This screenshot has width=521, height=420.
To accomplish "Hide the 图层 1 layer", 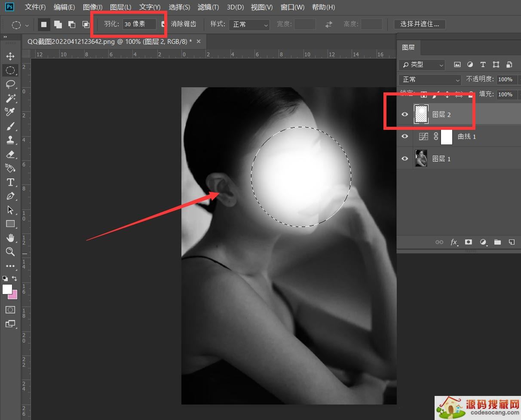I will (x=405, y=159).
